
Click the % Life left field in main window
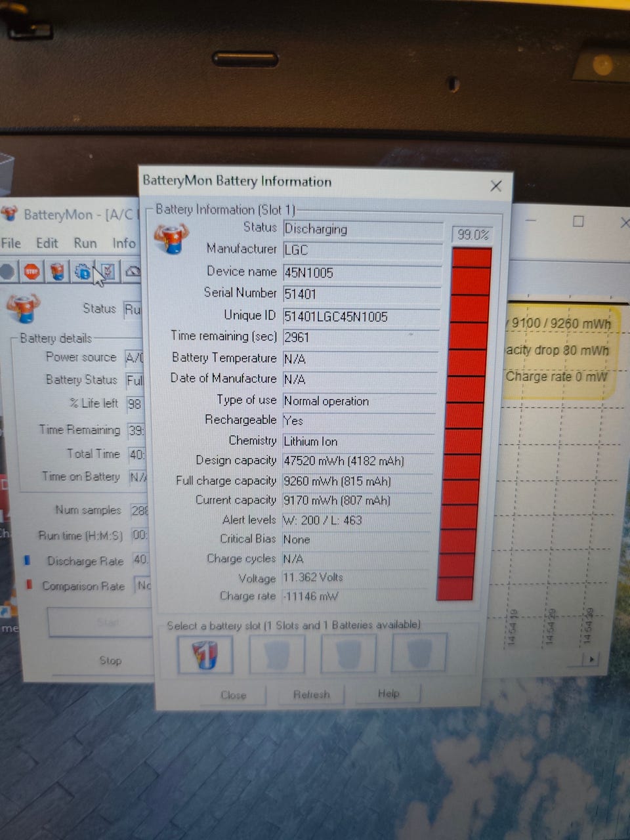(135, 404)
